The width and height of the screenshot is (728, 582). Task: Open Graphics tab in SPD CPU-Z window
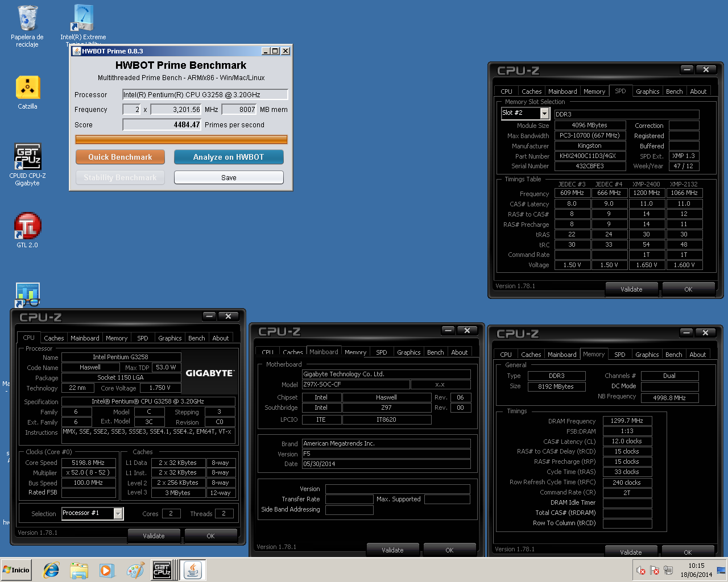coord(648,91)
